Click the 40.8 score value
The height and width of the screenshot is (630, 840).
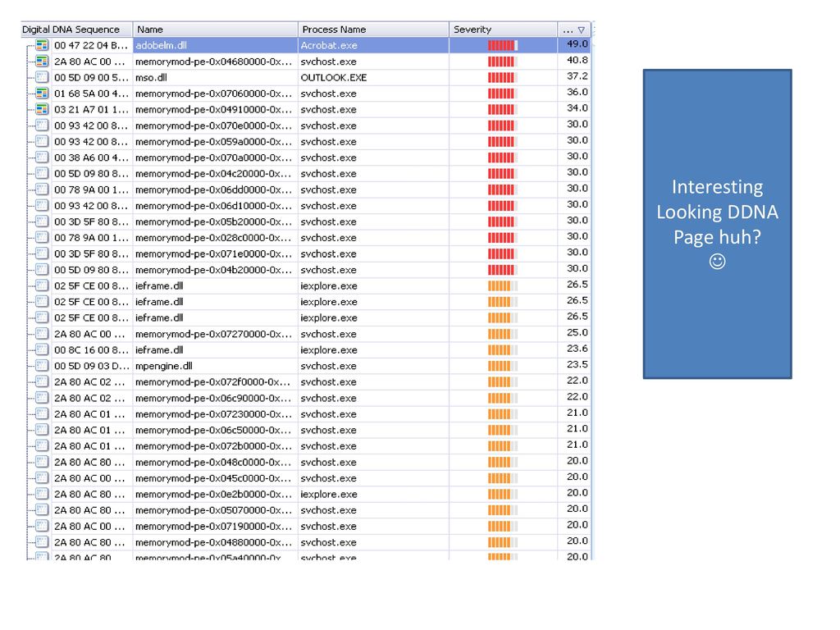(577, 60)
